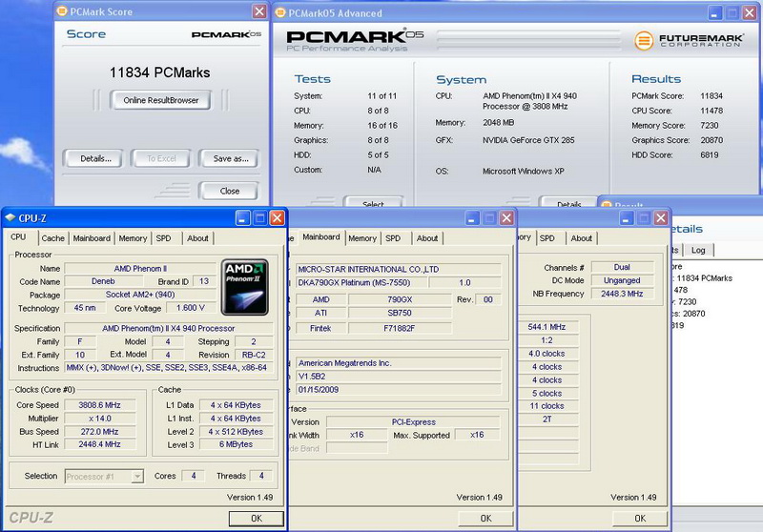Close the PCMark Score window
Viewport: 763px width, 532px height.
coord(259,11)
